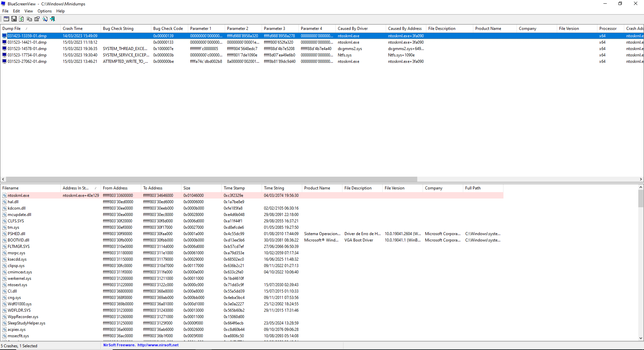The height and width of the screenshot is (350, 644).
Task: Click the VGA Boot Driver description cell
Action: [x=359, y=240]
